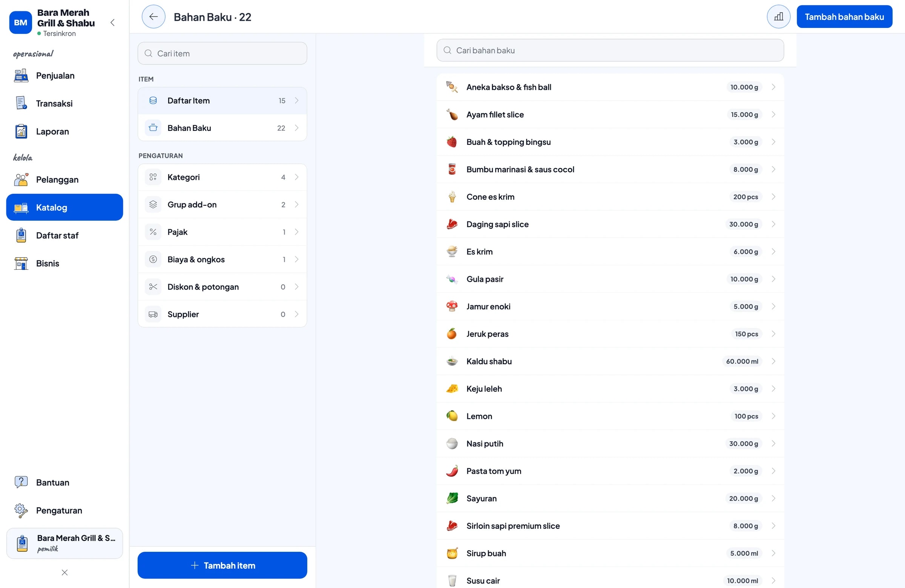Viewport: 905px width, 588px height.
Task: Select Katalog in the sidebar
Action: [x=64, y=207]
